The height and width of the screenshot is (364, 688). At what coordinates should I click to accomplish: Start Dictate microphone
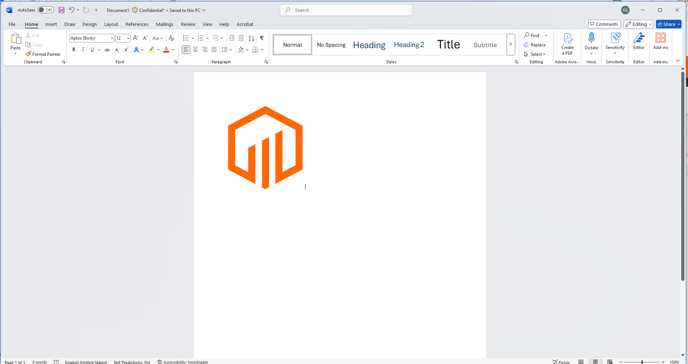[x=591, y=42]
